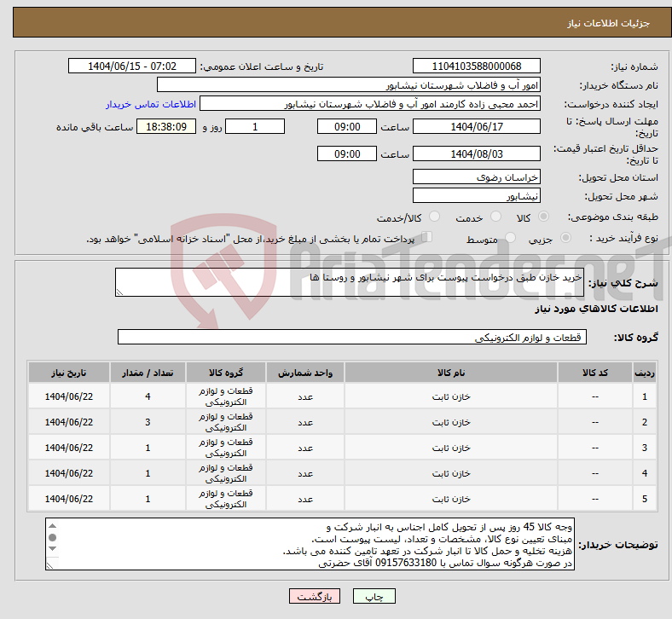The height and width of the screenshot is (619, 672).
Task: Click the buyer notes scrollbar thumb
Action: pos(52,537)
